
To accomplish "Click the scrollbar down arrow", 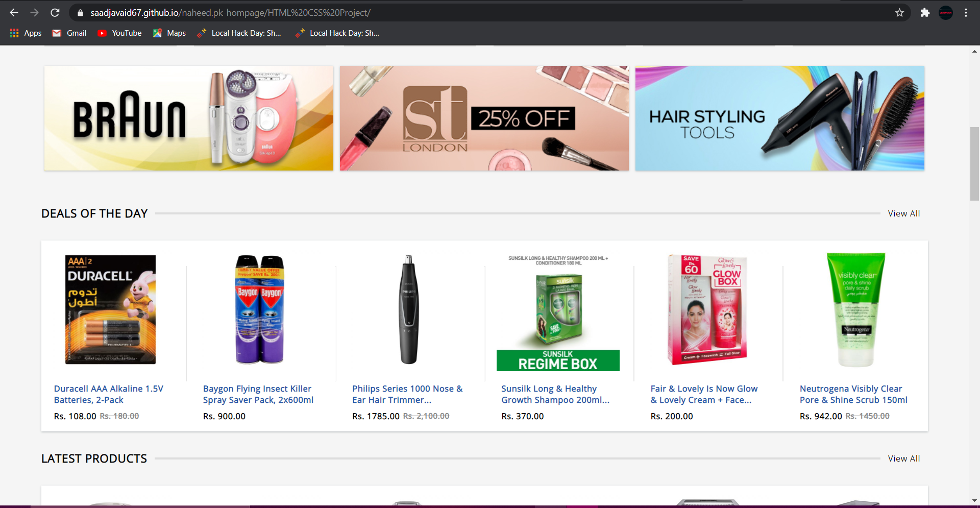I will [x=974, y=500].
